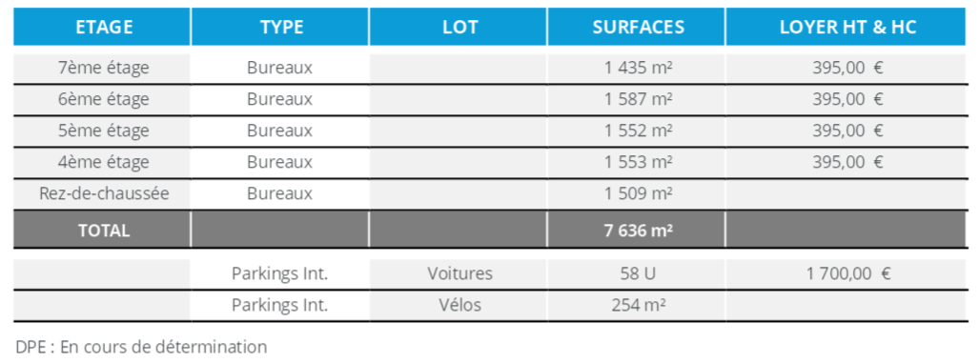Select the 7ème étage cell
Viewport: 980px width, 363px height.
coord(102,68)
